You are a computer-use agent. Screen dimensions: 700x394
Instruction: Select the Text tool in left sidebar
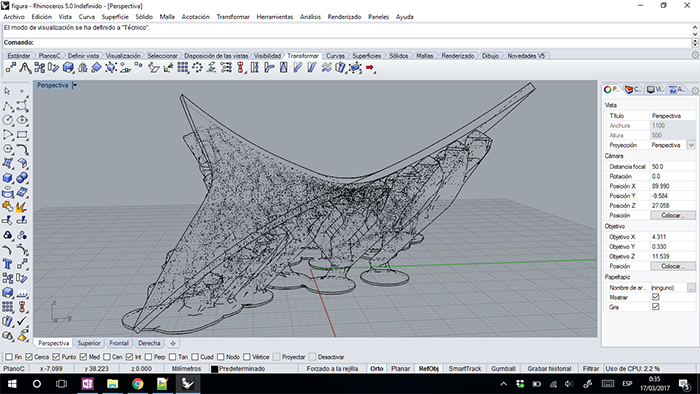[x=8, y=264]
